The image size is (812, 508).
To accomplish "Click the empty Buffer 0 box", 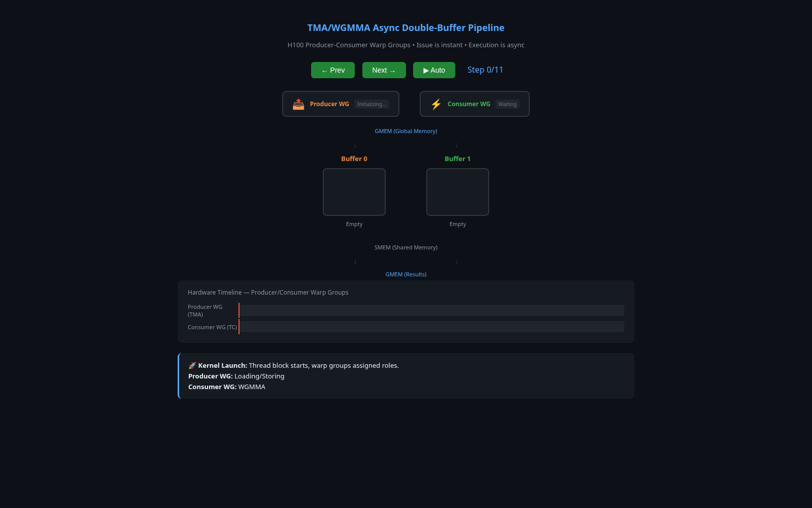I will pos(354,192).
